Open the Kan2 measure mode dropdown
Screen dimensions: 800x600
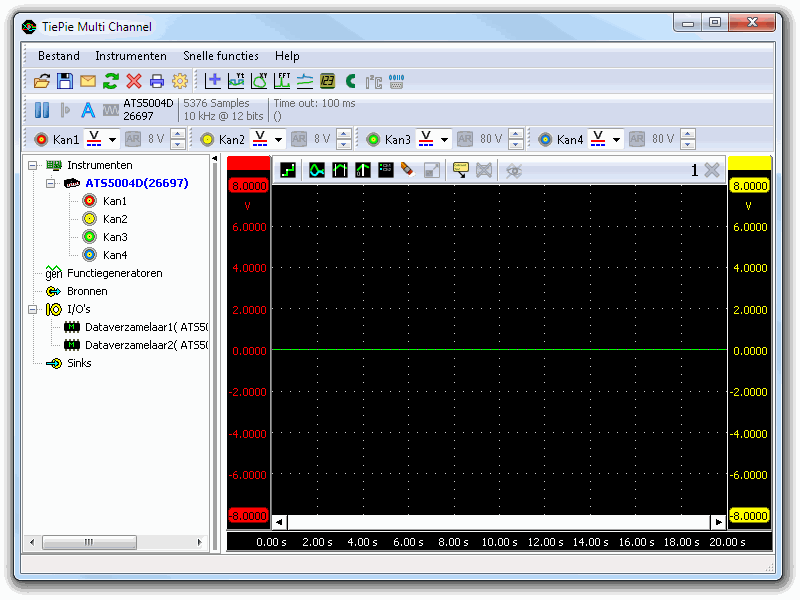279,139
